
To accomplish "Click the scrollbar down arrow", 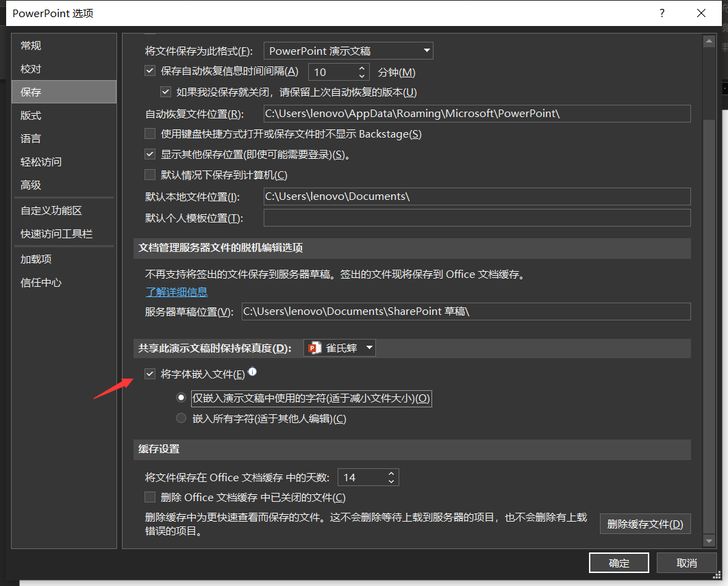I will pyautogui.click(x=709, y=541).
